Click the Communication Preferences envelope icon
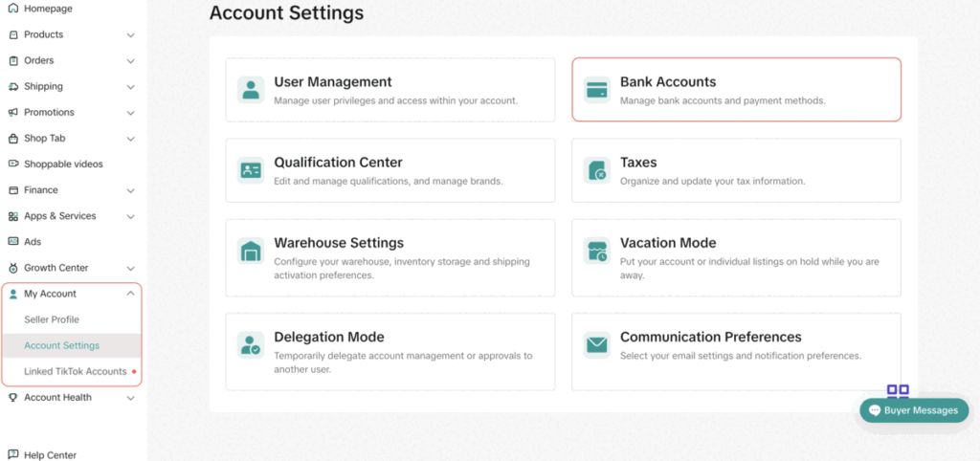Screen dimensions: 980x461 pos(597,344)
